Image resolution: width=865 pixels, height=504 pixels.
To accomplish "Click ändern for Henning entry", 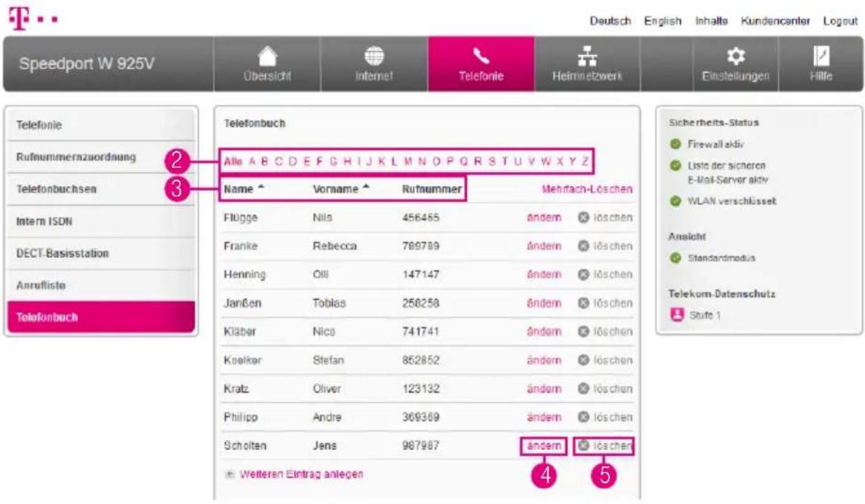I will point(544,275).
